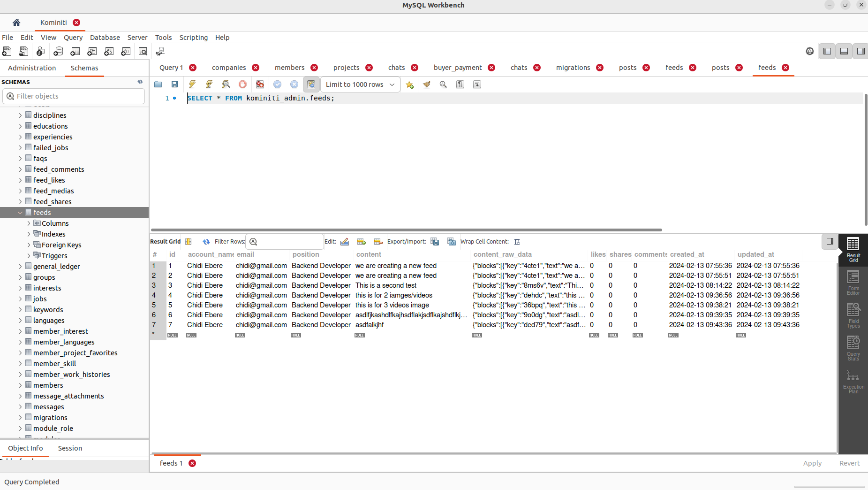Click the stop query execution icon

click(x=242, y=84)
